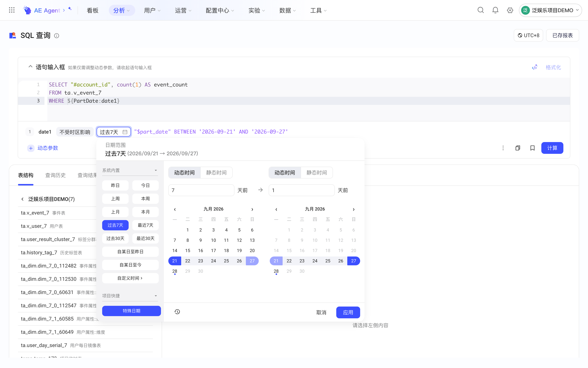The image size is (588, 368).
Task: Click the 应用 button
Action: coord(348,312)
